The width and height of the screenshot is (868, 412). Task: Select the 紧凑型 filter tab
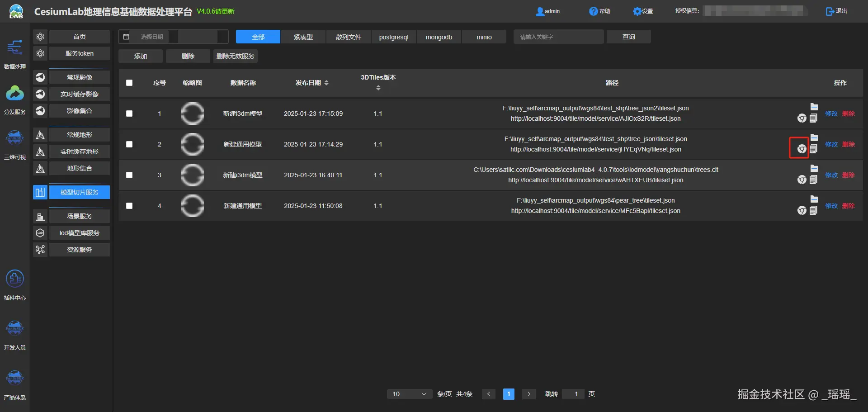pyautogui.click(x=303, y=37)
